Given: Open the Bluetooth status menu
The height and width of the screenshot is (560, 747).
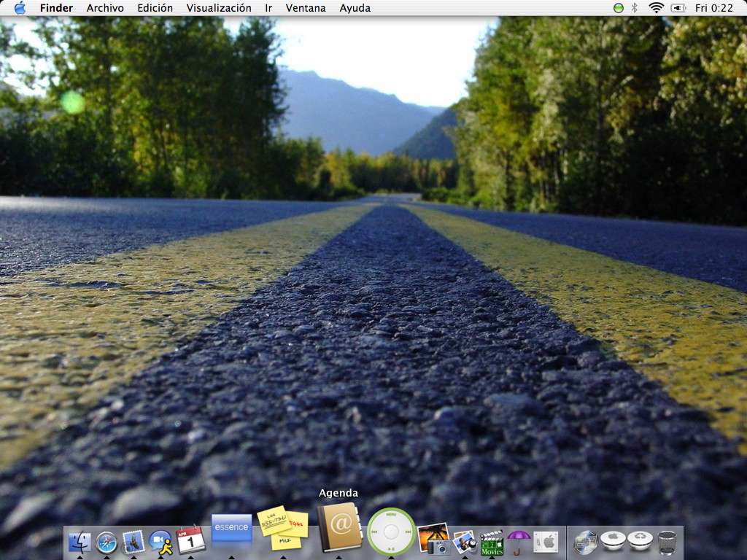Looking at the screenshot, I should tap(634, 8).
